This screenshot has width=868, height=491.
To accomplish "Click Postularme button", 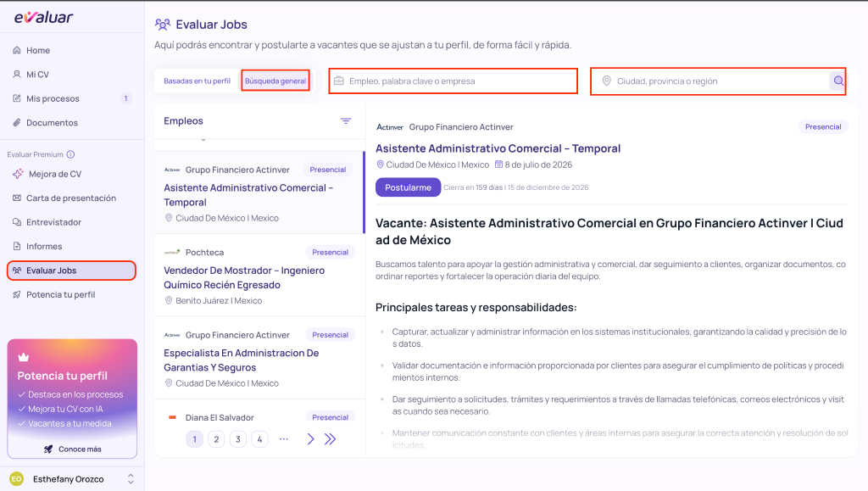I will pos(408,187).
